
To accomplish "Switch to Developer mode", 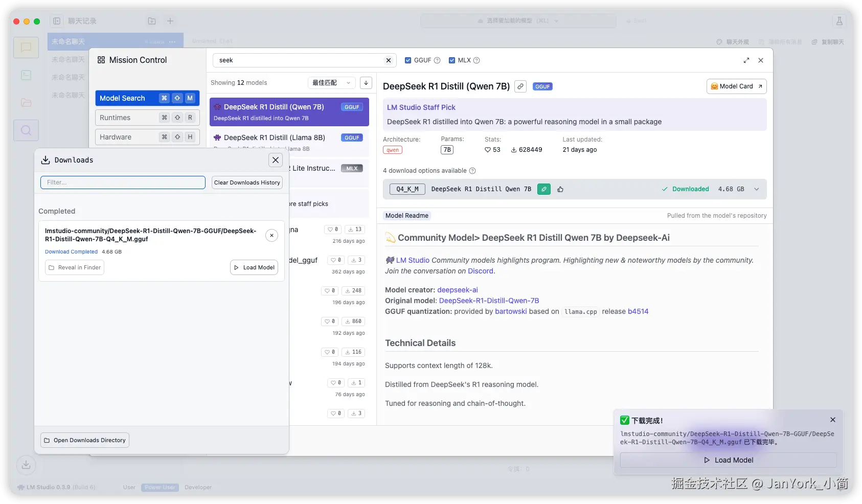I will pos(198,488).
